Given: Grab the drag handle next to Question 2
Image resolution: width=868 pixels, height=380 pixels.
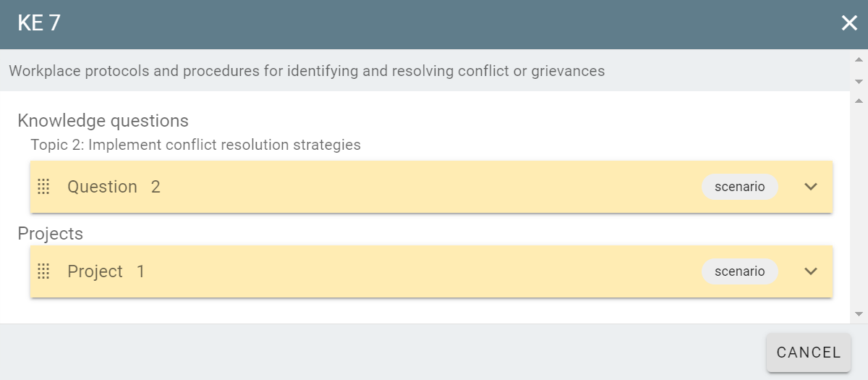Looking at the screenshot, I should 43,187.
